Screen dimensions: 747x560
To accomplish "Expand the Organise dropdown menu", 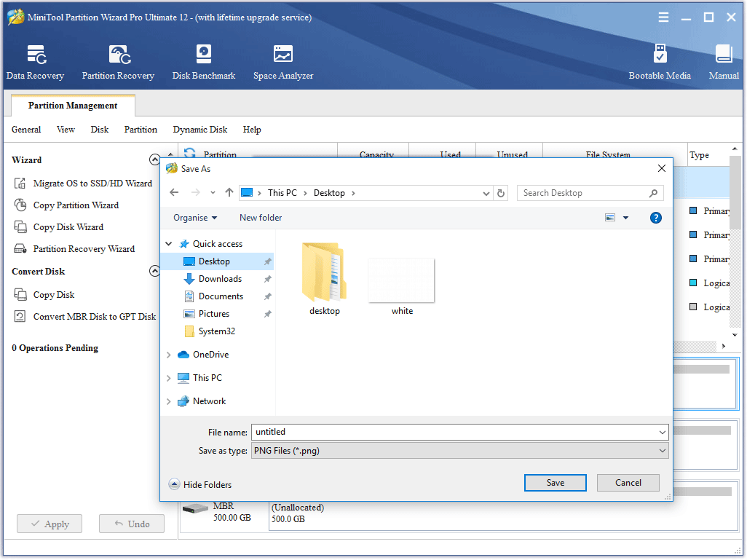I will [195, 218].
